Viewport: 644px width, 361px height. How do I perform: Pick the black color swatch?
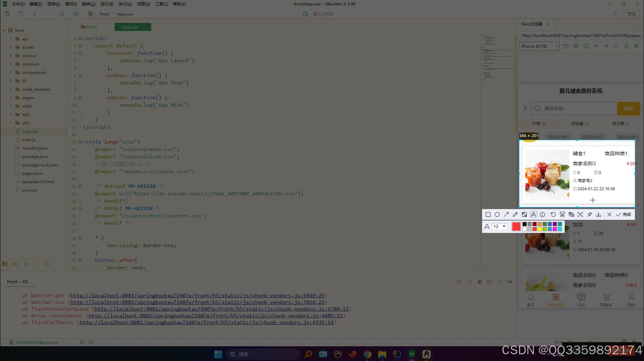[524, 224]
